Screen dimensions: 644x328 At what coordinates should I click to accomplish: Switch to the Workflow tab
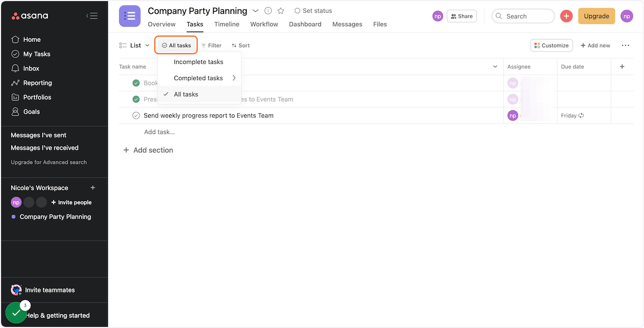tap(264, 24)
